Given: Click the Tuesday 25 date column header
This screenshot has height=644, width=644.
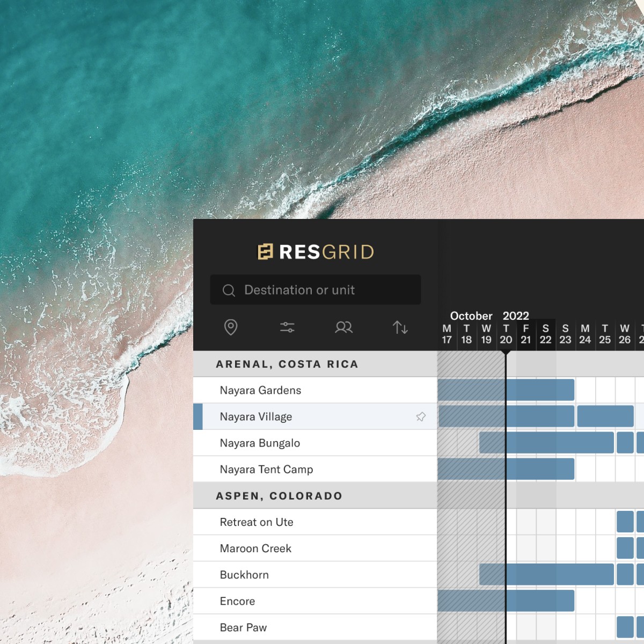Looking at the screenshot, I should point(605,334).
